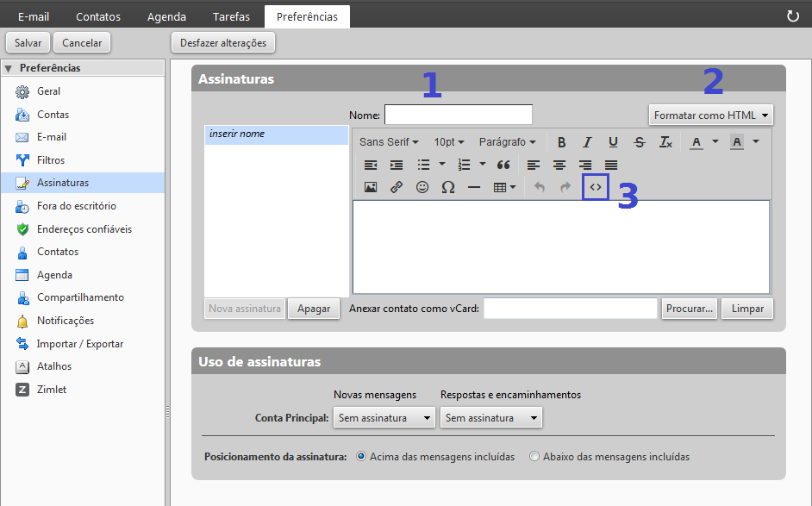The width and height of the screenshot is (812, 506).
Task: Click the Procurar... button
Action: click(690, 308)
